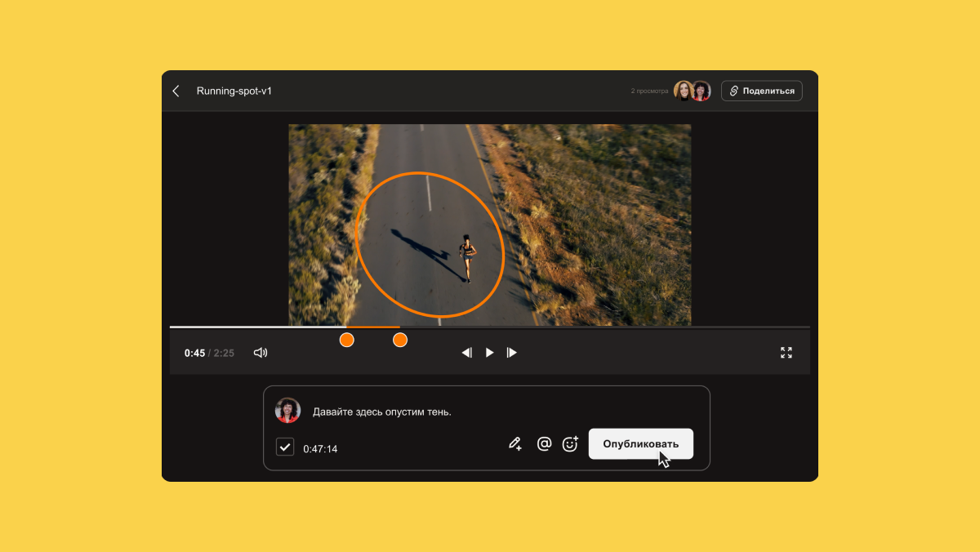Mention someone using the @ icon

click(x=544, y=444)
